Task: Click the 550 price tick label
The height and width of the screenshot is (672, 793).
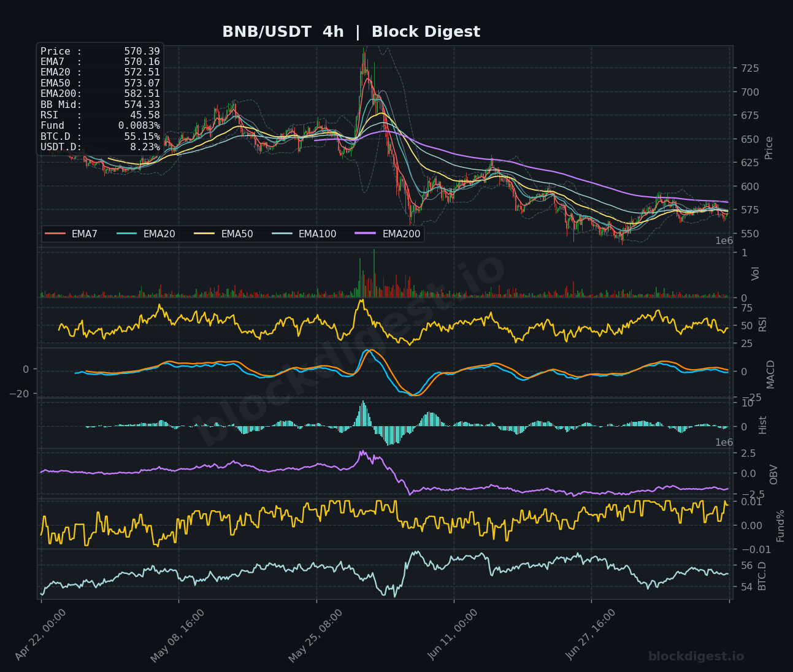Action: [x=749, y=234]
